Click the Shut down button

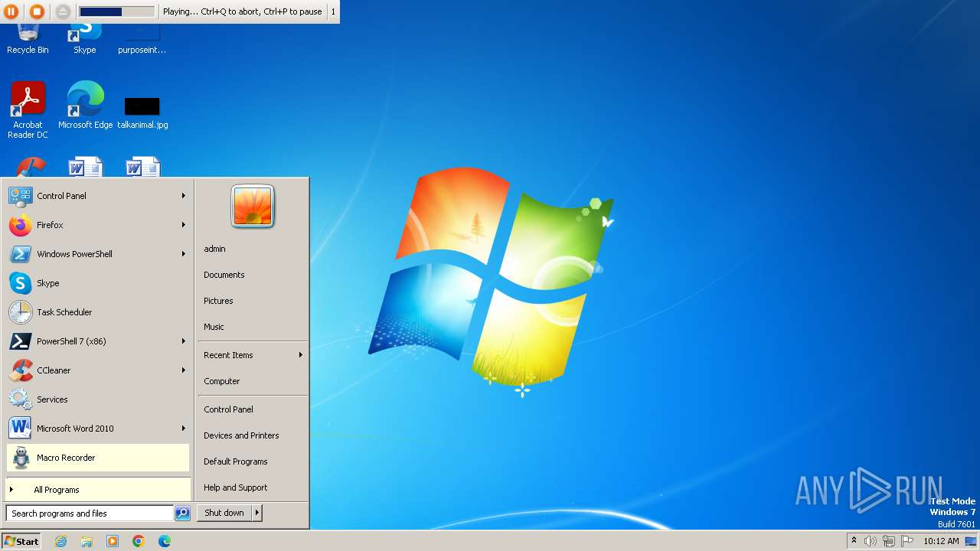tap(224, 514)
